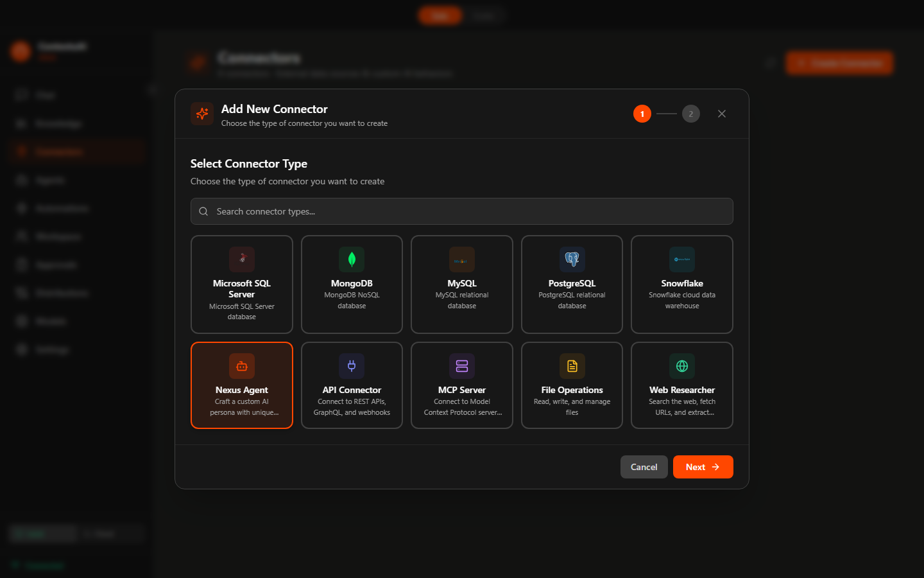
Task: Go to step 1 indicator
Action: 642,114
